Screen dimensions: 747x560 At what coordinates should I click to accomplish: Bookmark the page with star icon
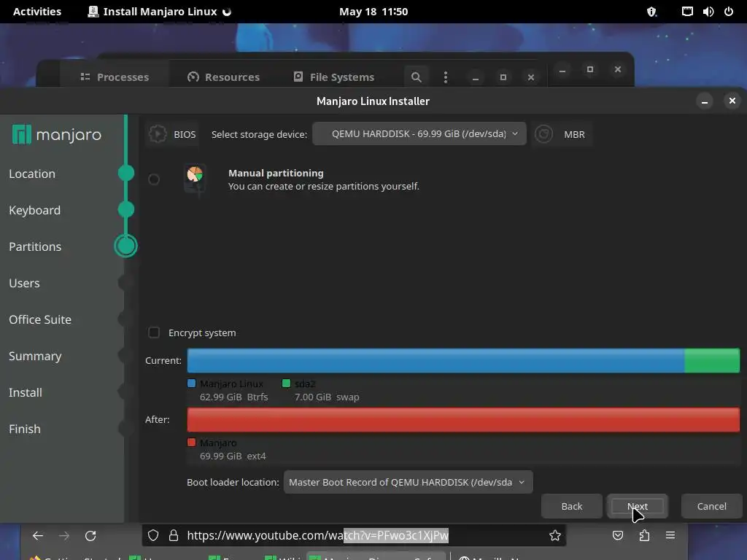click(554, 536)
